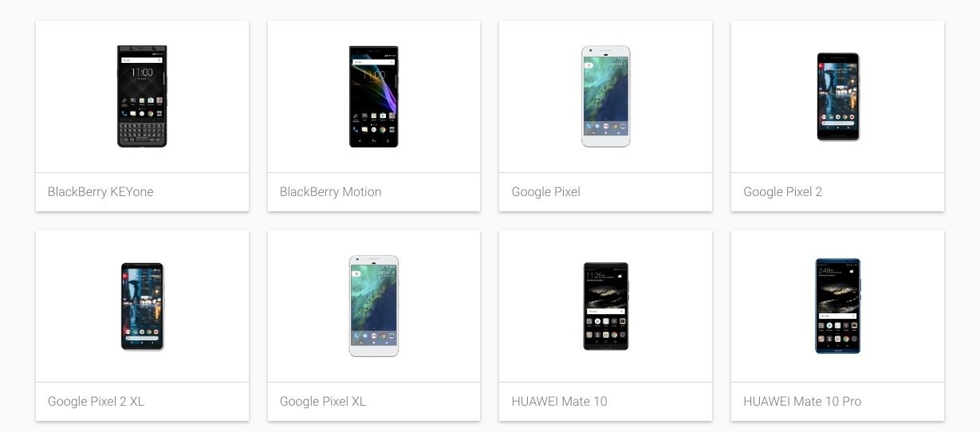The width and height of the screenshot is (980, 432).
Task: Open the Google Pixel 2 XL label
Action: click(x=96, y=402)
